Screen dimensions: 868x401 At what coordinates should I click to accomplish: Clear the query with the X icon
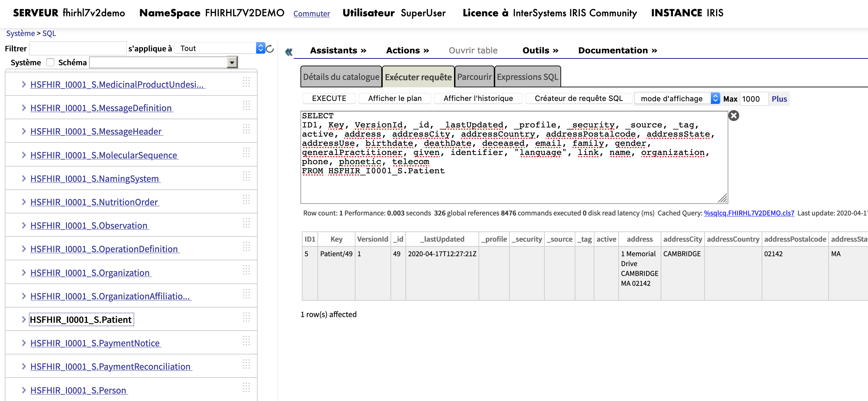[733, 116]
